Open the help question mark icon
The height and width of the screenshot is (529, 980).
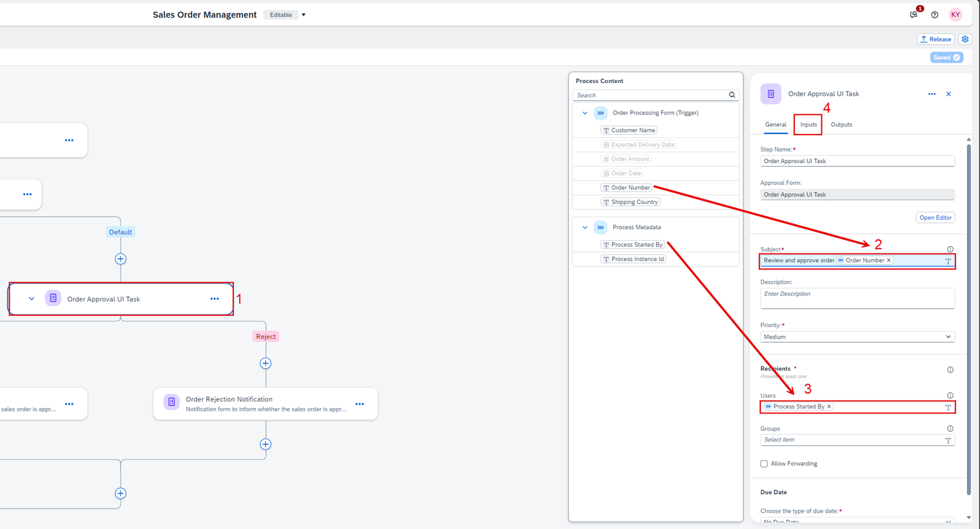pos(934,15)
